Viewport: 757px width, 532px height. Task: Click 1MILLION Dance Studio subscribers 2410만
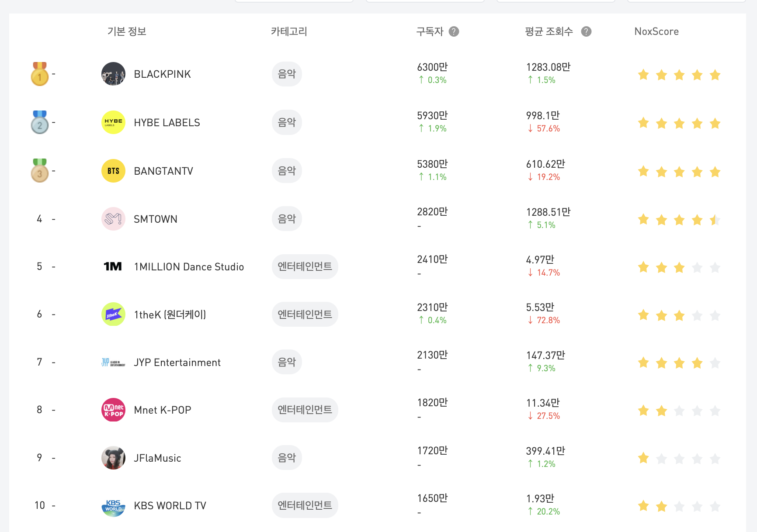(x=432, y=259)
